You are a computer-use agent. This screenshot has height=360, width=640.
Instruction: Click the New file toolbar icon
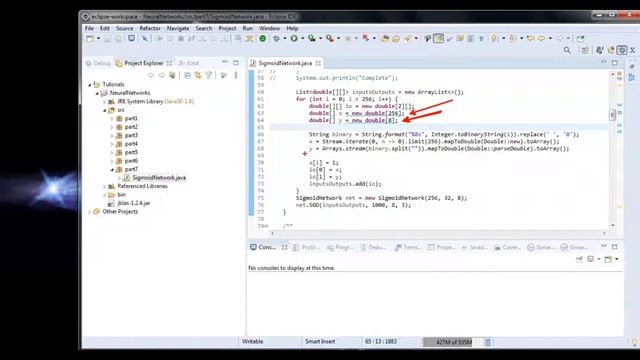point(90,39)
